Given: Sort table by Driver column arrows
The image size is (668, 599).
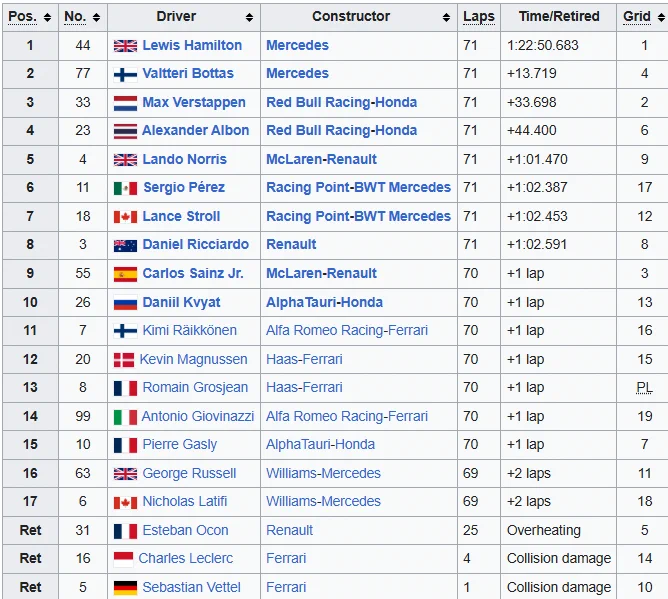Looking at the screenshot, I should pyautogui.click(x=249, y=17).
